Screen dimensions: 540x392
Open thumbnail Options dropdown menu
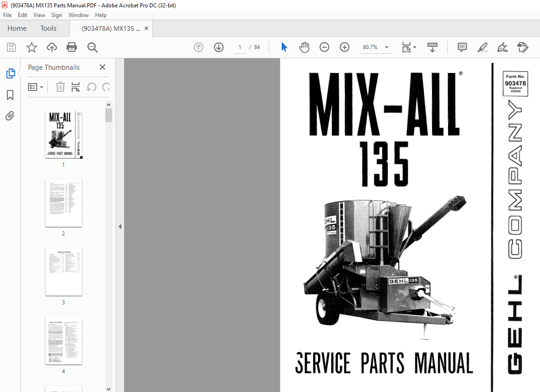[x=35, y=87]
